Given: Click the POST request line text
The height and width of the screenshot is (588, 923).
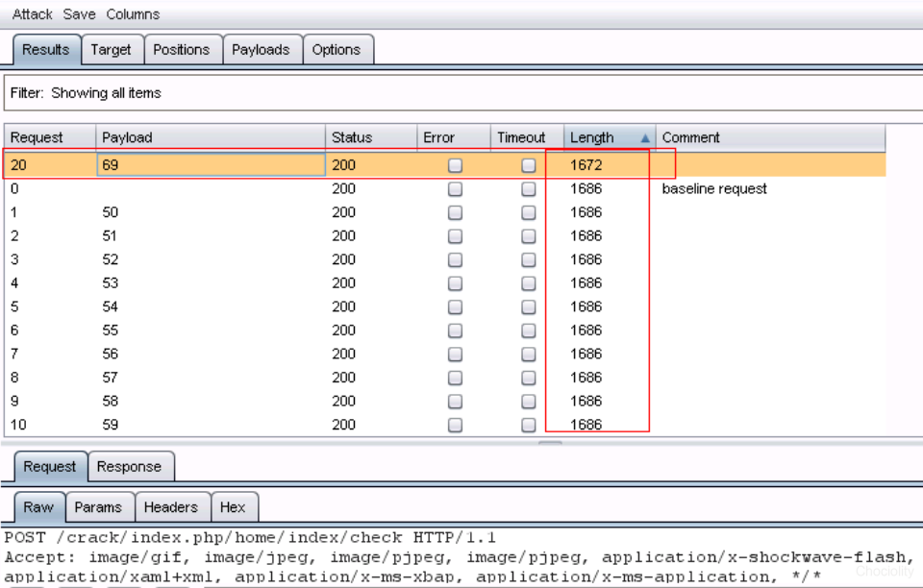Looking at the screenshot, I should coord(250,537).
